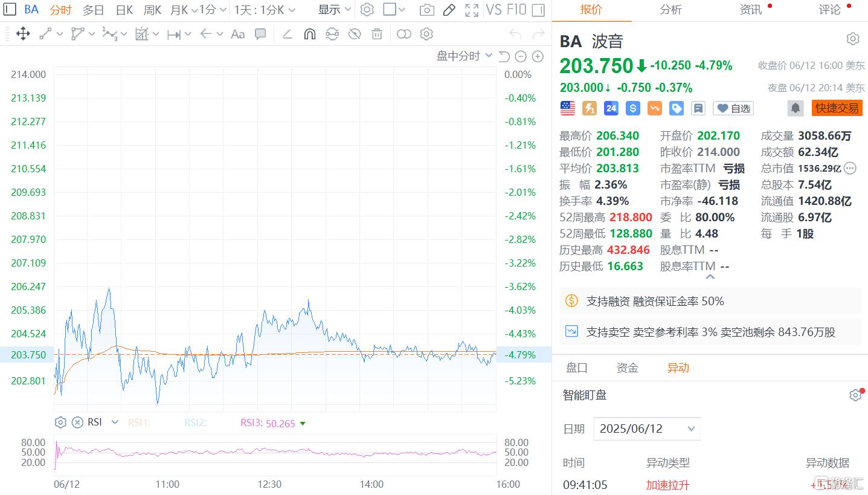
Task: Reset the chart zoom with the curved arrow
Action: 504,56
